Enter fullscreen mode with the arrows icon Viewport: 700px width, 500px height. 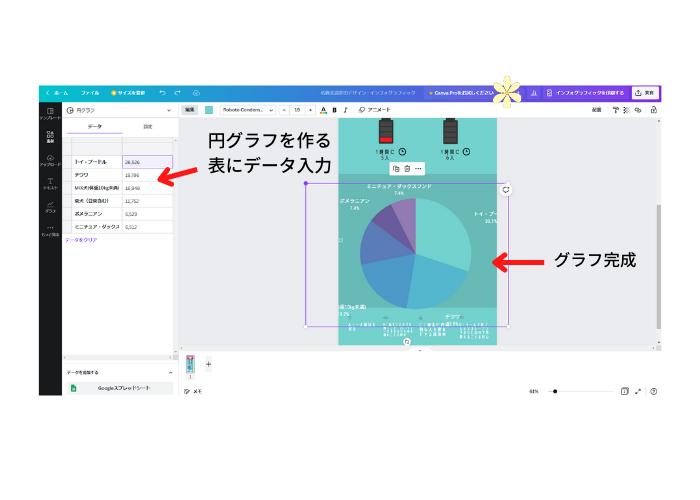[x=638, y=392]
